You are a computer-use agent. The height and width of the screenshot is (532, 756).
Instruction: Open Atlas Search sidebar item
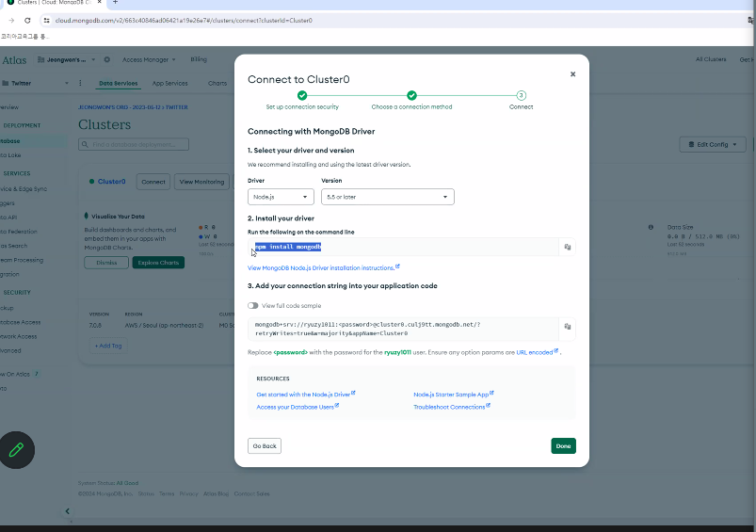click(13, 246)
